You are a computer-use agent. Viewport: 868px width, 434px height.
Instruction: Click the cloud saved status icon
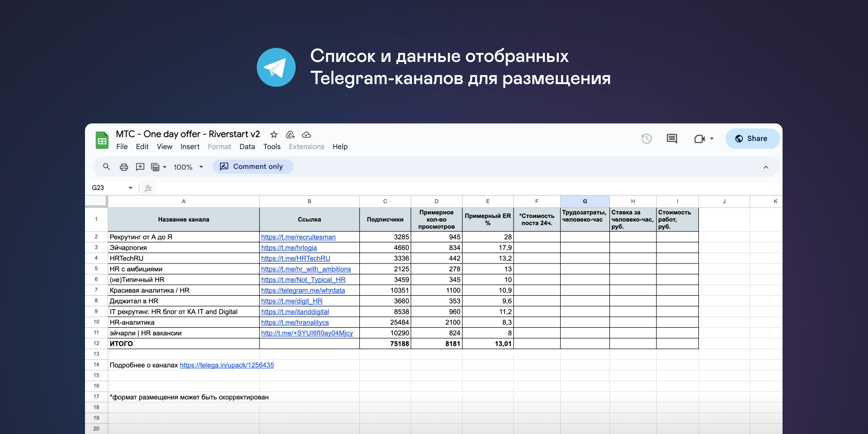307,135
